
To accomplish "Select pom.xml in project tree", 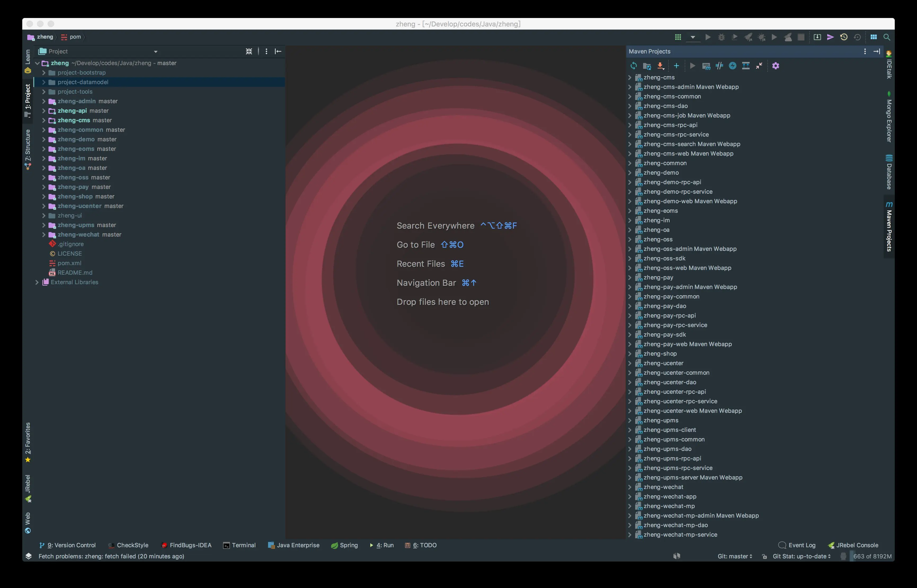I will tap(69, 263).
